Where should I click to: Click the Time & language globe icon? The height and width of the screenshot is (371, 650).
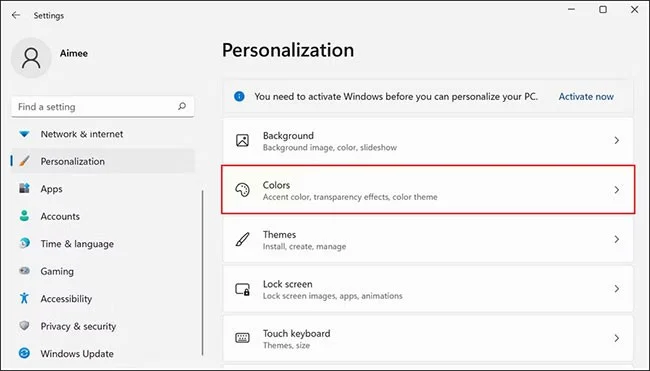(x=24, y=243)
